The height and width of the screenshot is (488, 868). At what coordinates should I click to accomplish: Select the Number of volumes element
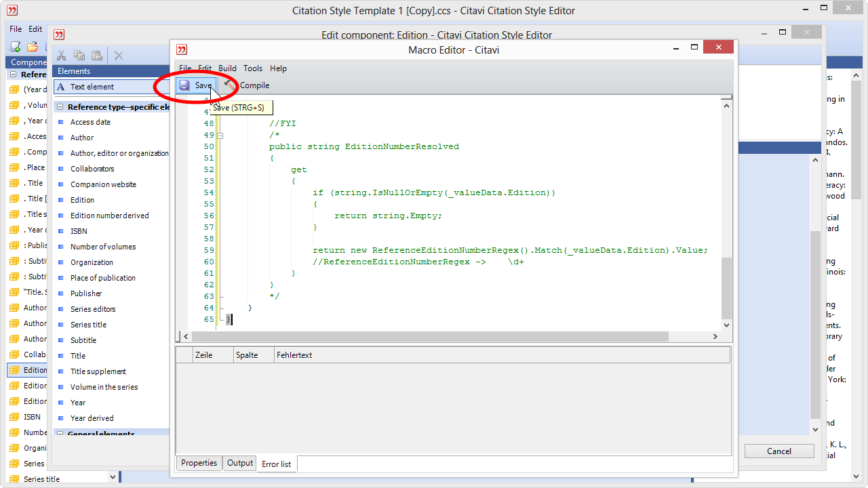pyautogui.click(x=103, y=247)
